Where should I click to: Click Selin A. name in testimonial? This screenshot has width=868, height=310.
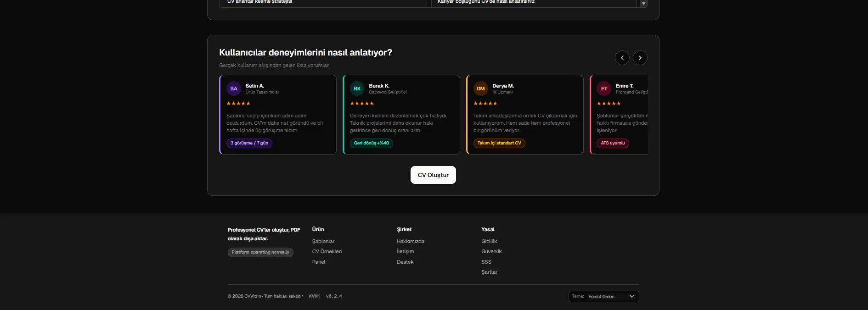[255, 86]
